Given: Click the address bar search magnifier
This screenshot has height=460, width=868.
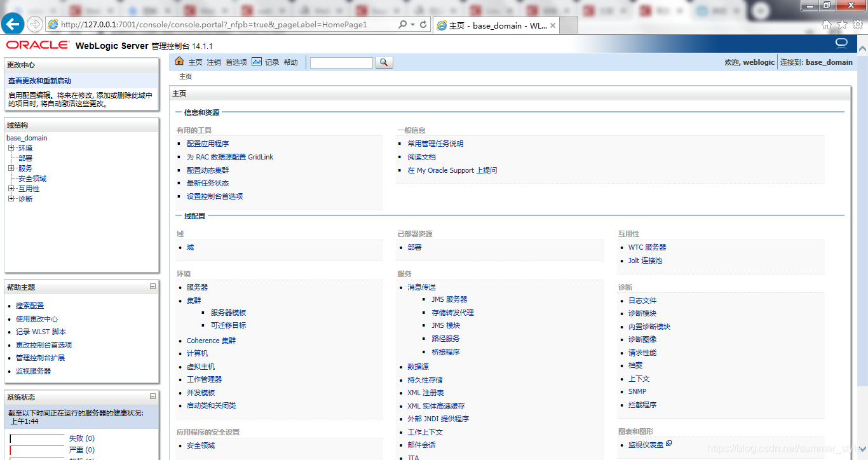Looking at the screenshot, I should (x=403, y=24).
